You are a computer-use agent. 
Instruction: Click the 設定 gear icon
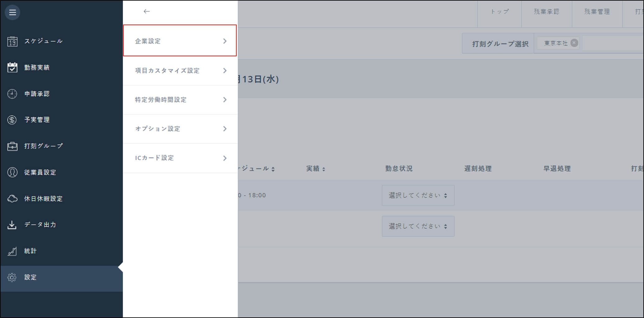[12, 277]
